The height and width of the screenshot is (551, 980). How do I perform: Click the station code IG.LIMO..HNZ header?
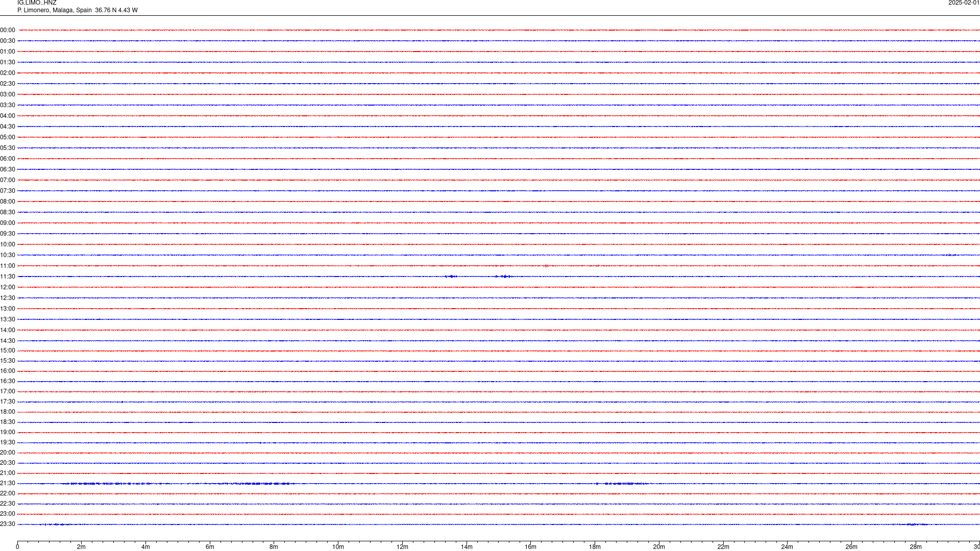(37, 3)
